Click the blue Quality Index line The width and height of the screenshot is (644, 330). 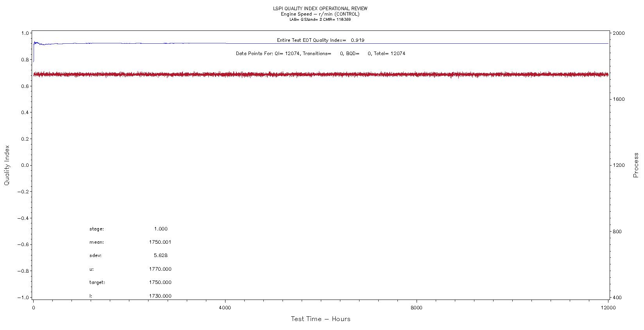(320, 43)
